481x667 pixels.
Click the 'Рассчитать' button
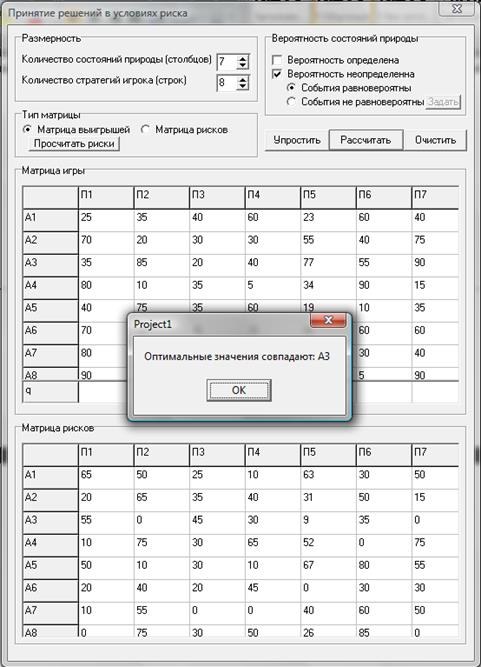coord(366,140)
